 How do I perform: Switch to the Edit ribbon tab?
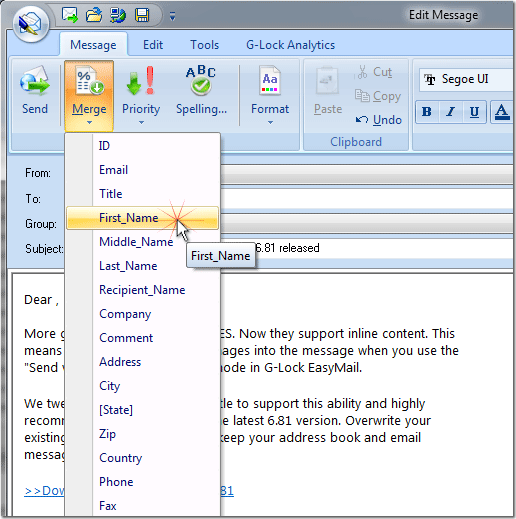153,45
